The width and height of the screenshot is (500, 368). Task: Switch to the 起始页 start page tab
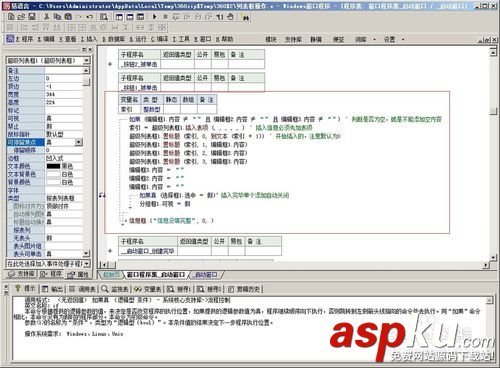[111, 275]
